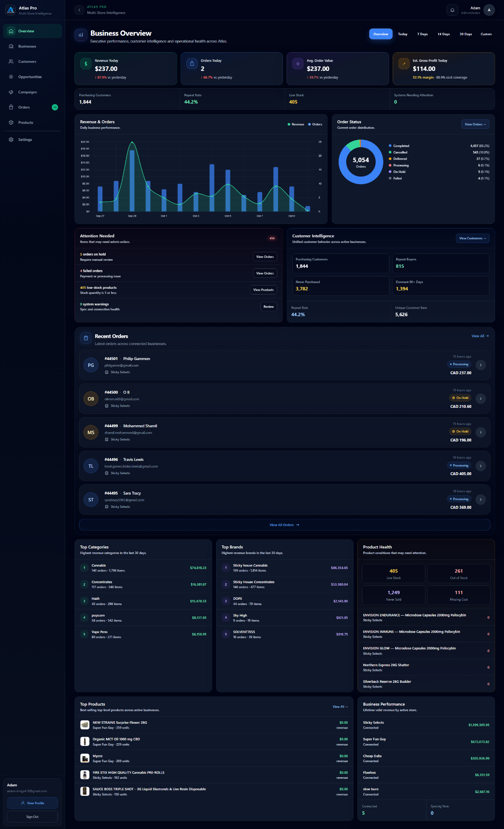This screenshot has height=829, width=504.
Task: Click the Out of Stock 261 tile
Action: (459, 573)
